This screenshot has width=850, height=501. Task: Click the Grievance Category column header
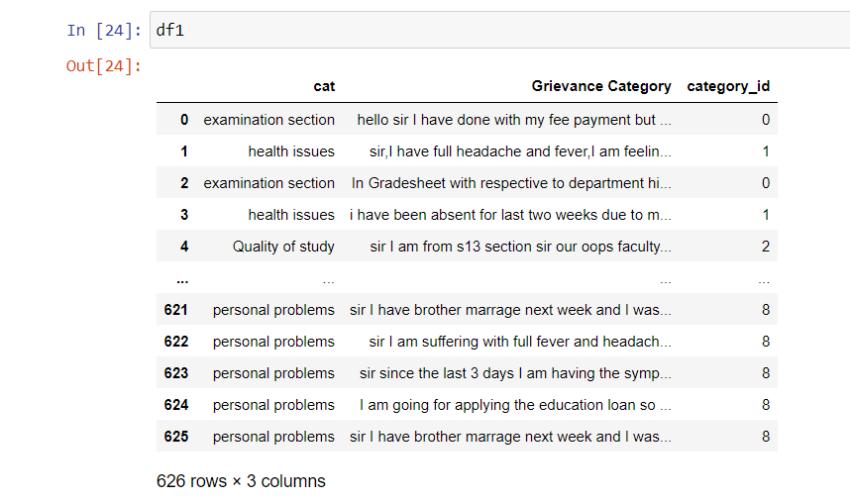click(601, 86)
